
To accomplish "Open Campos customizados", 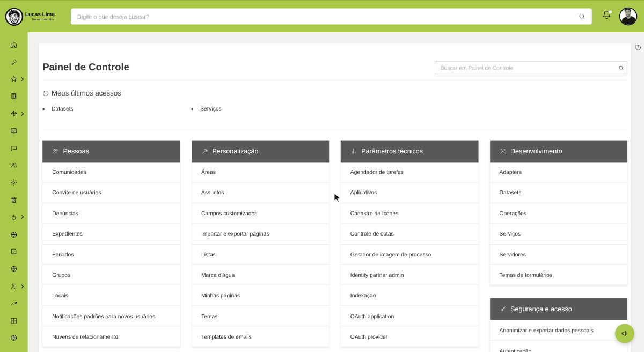I will pos(260,214).
